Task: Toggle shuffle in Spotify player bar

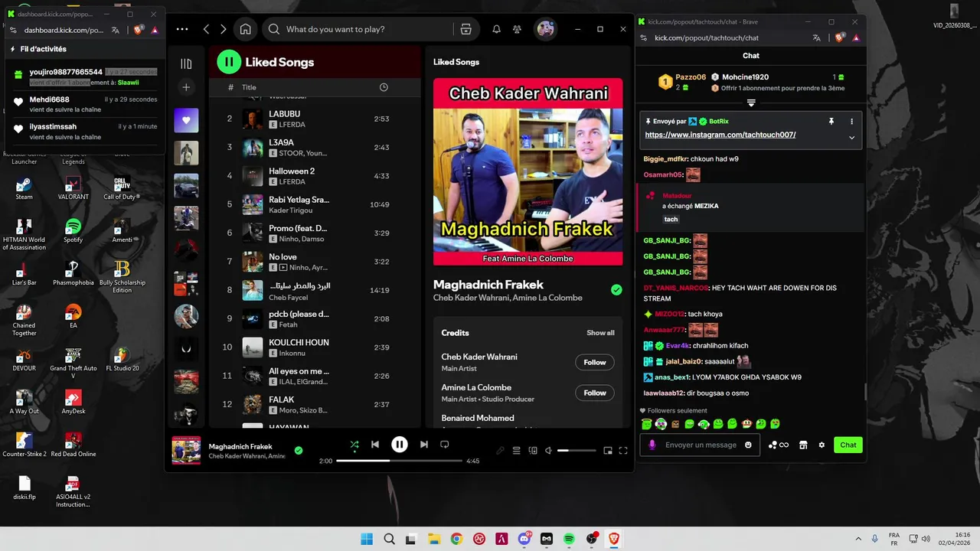Action: tap(354, 445)
